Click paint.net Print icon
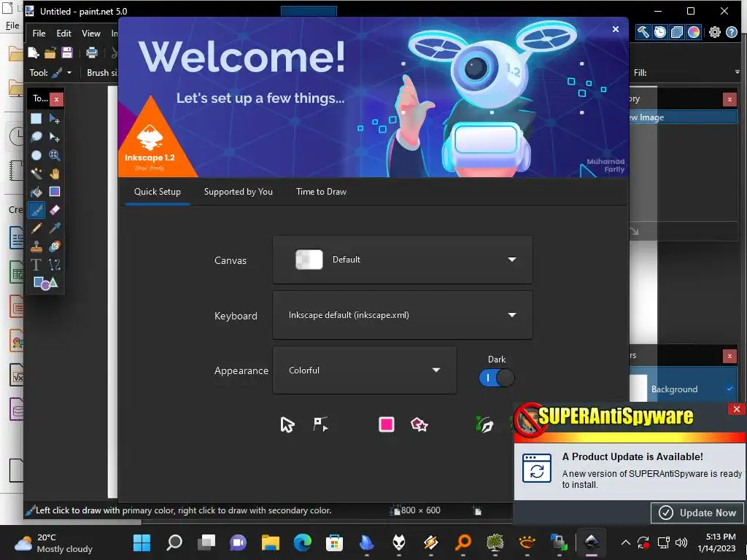This screenshot has width=747, height=560. pos(91,52)
